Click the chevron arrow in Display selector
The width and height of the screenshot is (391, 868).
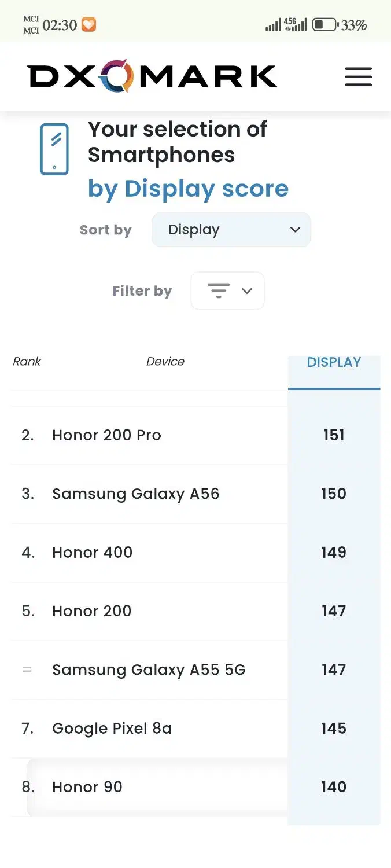(295, 230)
